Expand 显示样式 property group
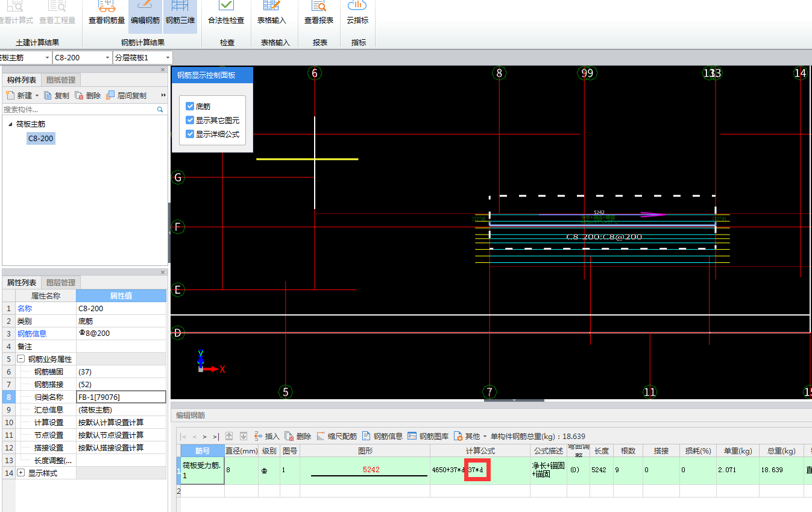812x512 pixels. (x=21, y=473)
